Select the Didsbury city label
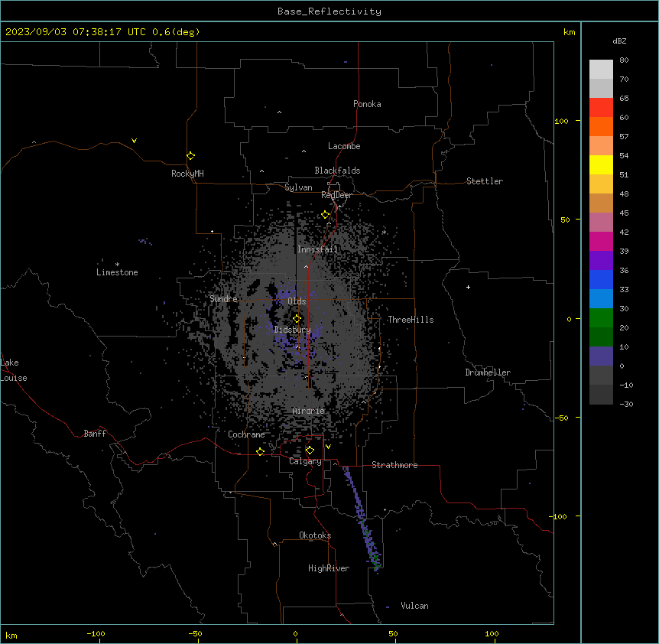 coord(293,330)
